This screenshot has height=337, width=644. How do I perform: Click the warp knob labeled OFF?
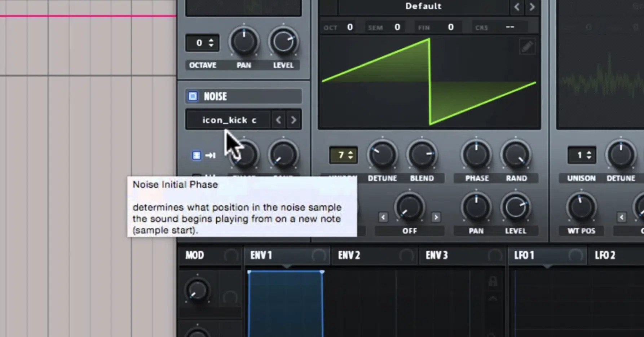point(409,207)
